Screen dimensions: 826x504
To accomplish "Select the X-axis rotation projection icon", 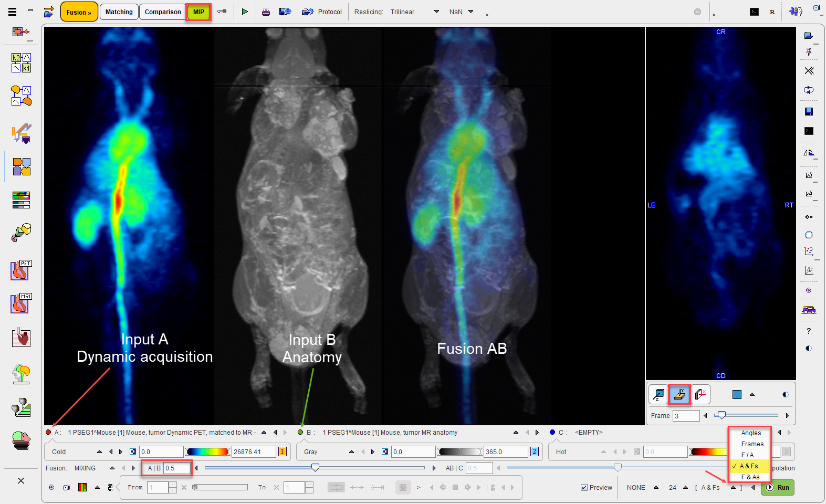I will tap(700, 394).
